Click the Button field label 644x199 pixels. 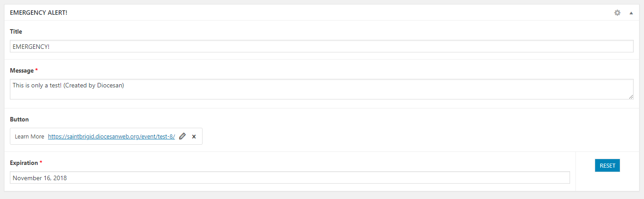tap(19, 119)
